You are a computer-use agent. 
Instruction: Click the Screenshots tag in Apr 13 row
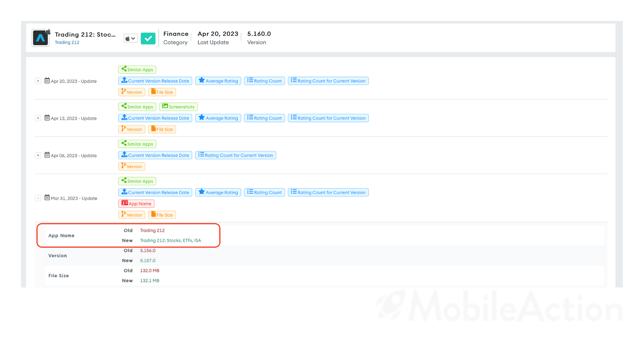(x=178, y=107)
